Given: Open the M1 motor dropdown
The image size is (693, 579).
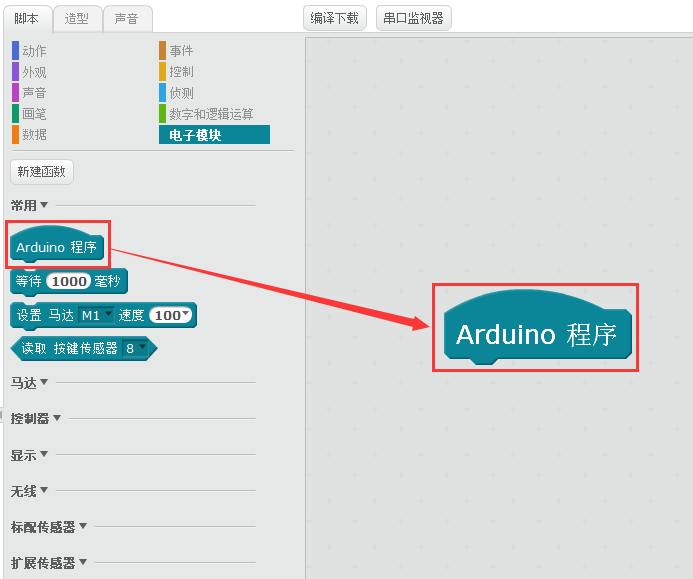Looking at the screenshot, I should [x=96, y=315].
